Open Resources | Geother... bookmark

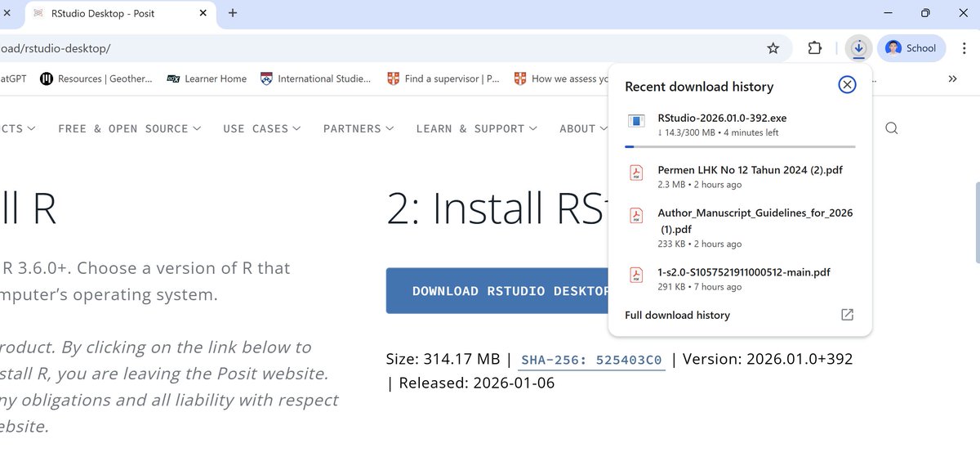pyautogui.click(x=96, y=79)
